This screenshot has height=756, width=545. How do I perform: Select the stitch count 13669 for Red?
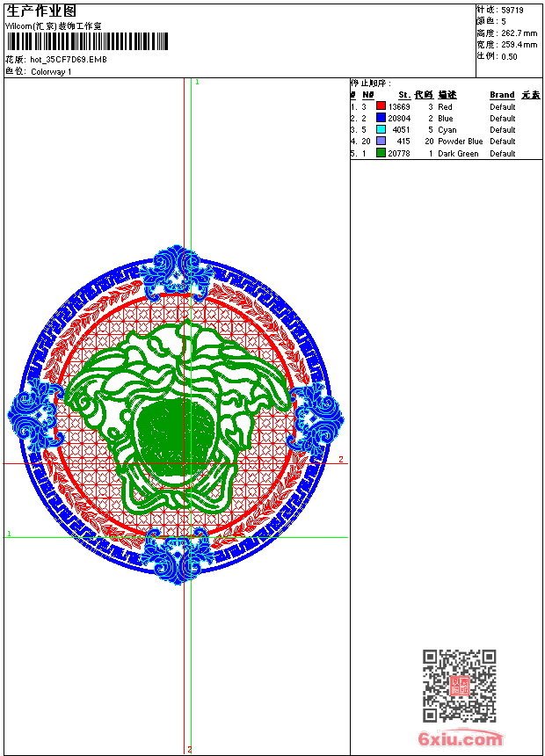point(399,106)
